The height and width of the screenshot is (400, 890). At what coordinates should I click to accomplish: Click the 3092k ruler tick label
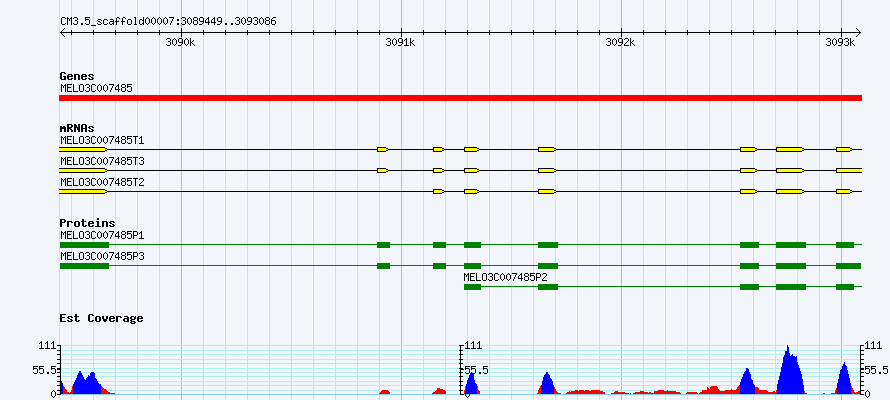coord(621,42)
